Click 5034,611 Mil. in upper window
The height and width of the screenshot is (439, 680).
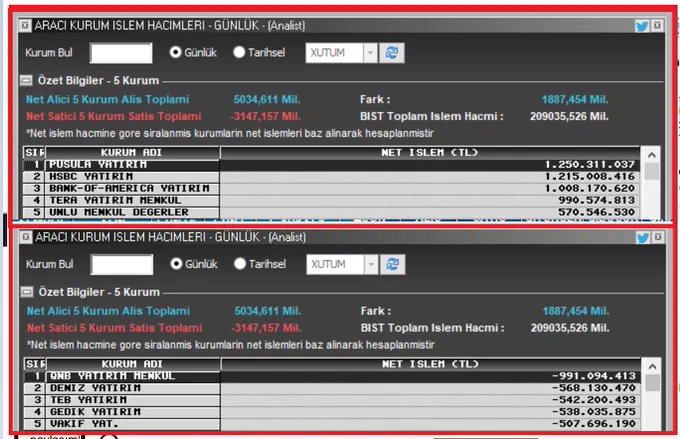[x=267, y=100]
